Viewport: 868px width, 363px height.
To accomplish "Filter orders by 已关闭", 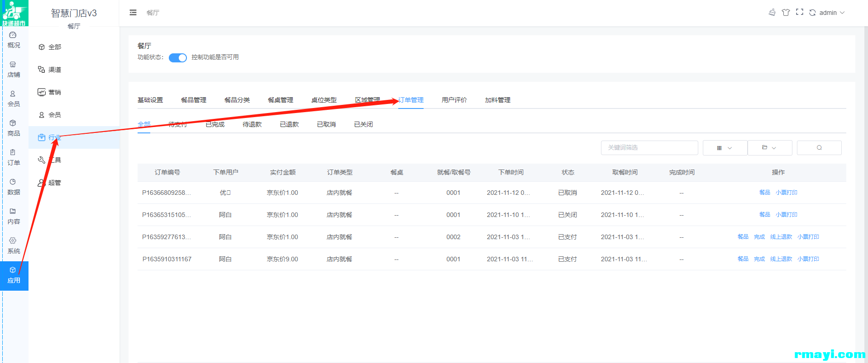I will (363, 124).
